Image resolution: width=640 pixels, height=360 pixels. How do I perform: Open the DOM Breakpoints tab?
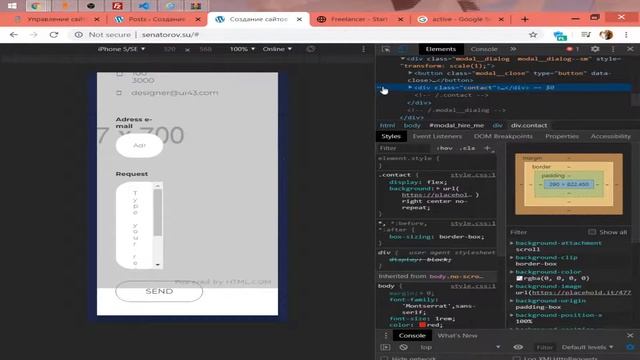click(503, 136)
